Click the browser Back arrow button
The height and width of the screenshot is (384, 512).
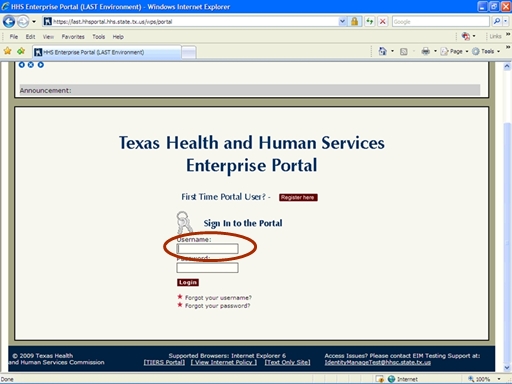click(9, 22)
